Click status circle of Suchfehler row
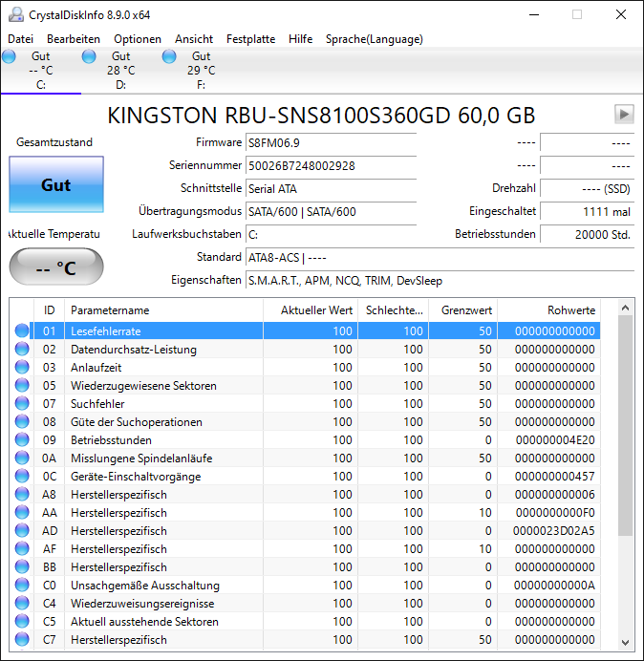 point(22,403)
